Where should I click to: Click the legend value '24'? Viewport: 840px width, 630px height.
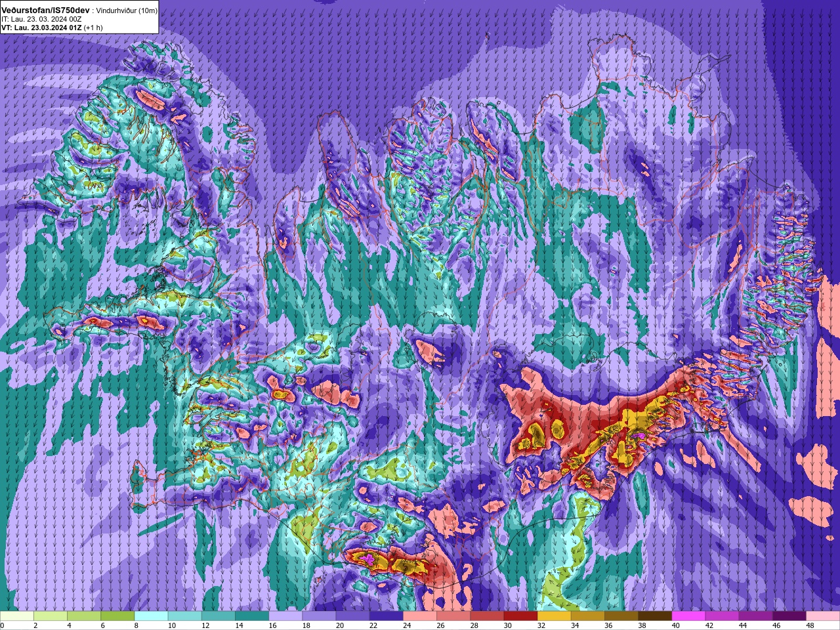click(x=407, y=625)
